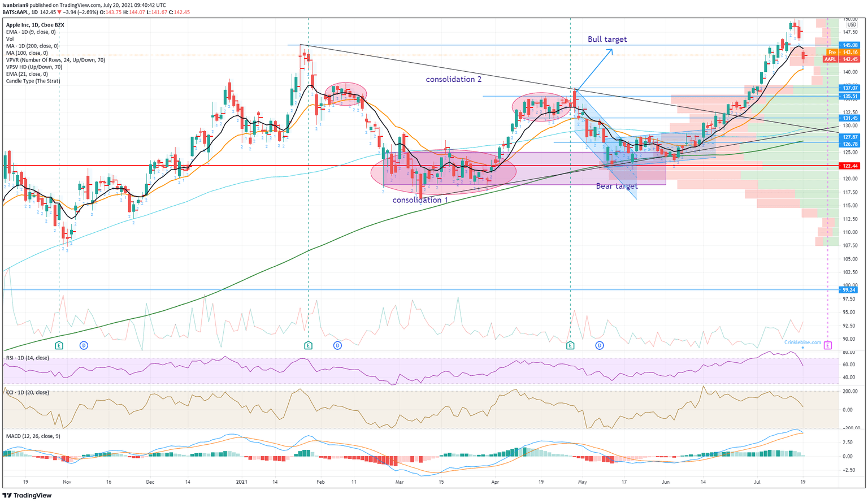Click the consolidation 2 annotation text
868x503 pixels.
tap(454, 79)
